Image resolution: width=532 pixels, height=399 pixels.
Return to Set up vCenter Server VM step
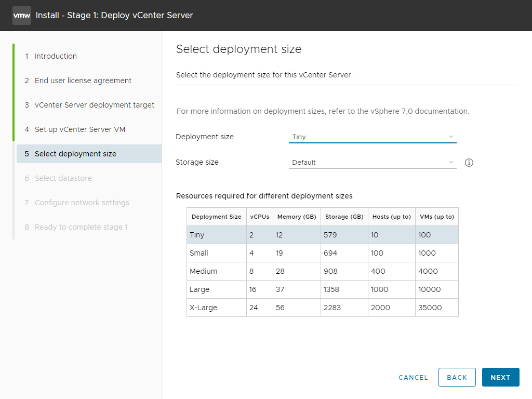click(x=80, y=129)
